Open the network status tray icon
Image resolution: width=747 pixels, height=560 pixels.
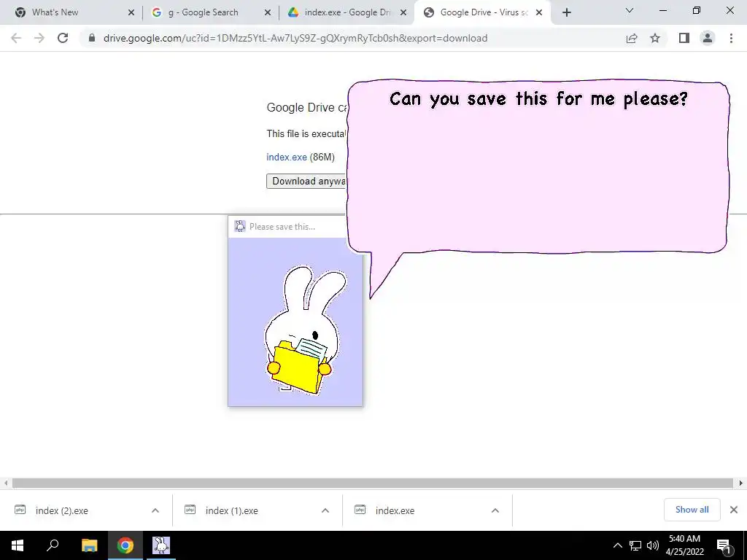[x=635, y=545]
